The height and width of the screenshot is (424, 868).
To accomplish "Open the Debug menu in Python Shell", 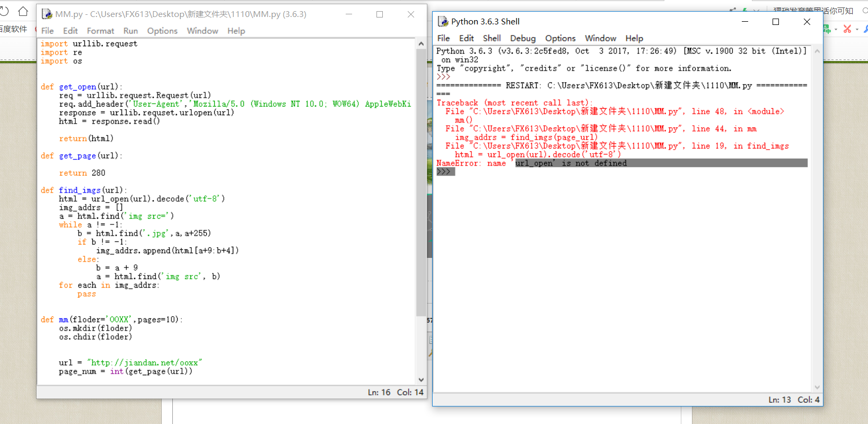I will coord(522,38).
